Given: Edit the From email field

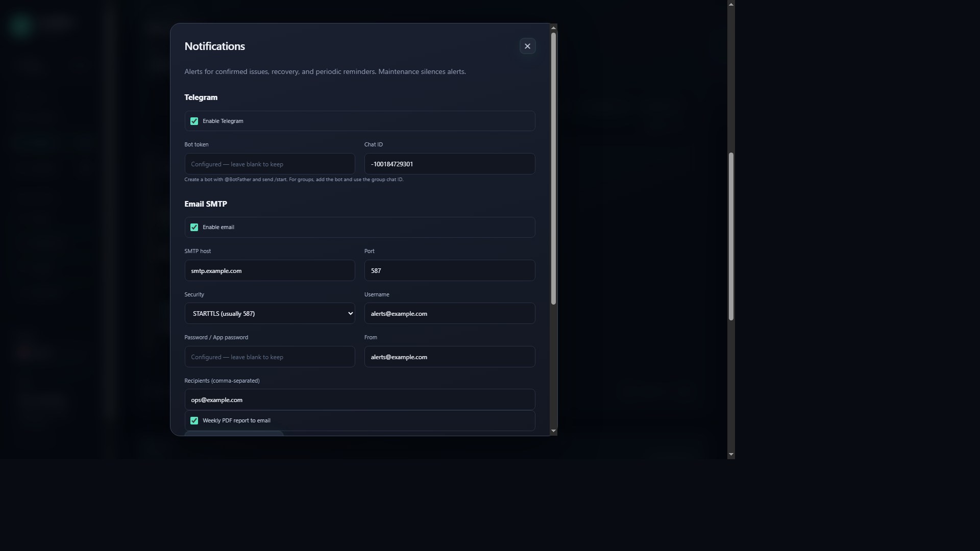Looking at the screenshot, I should pos(450,357).
